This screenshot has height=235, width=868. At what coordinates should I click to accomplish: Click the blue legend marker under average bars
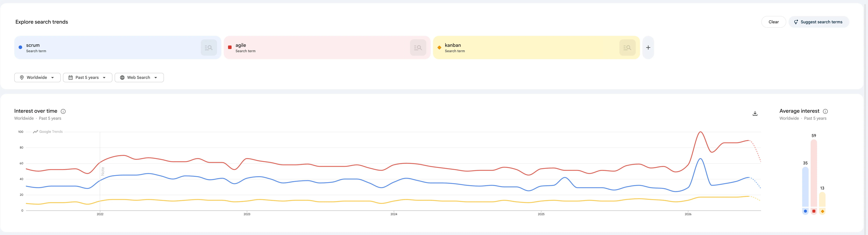click(805, 211)
